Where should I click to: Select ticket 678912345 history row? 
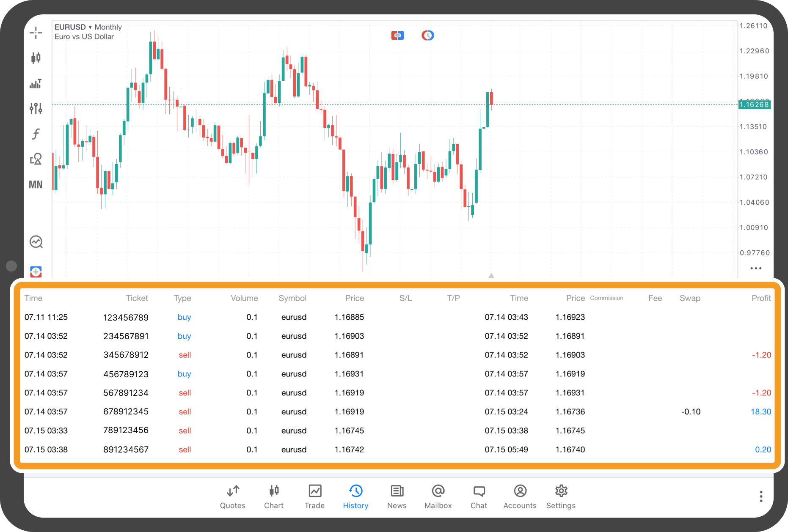(397, 411)
